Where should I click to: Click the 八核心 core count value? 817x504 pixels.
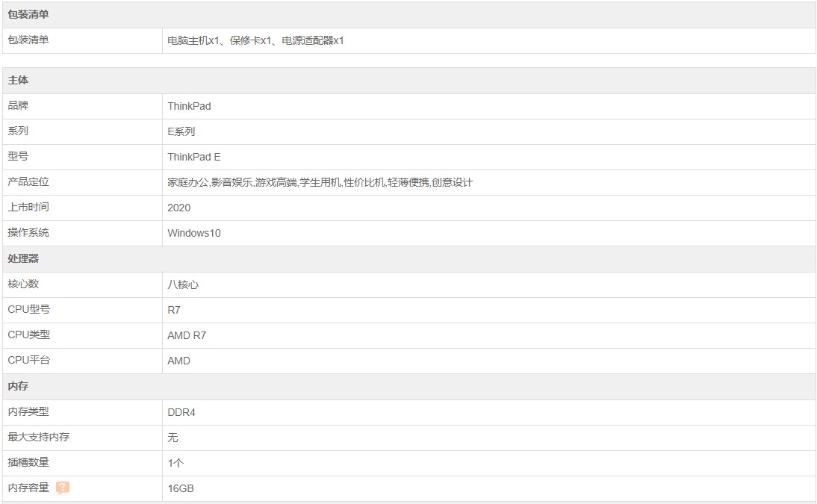pyautogui.click(x=183, y=284)
